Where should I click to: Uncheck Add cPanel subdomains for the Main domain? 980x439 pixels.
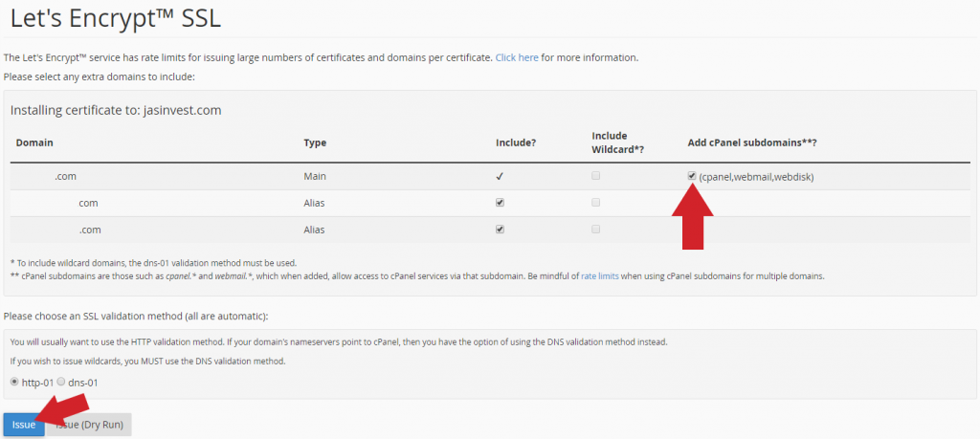pyautogui.click(x=692, y=176)
